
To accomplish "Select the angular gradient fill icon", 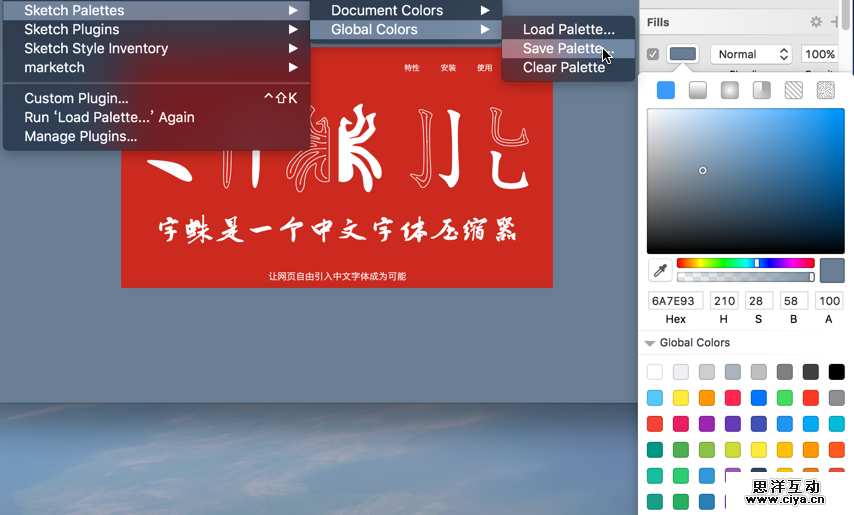I will point(761,90).
